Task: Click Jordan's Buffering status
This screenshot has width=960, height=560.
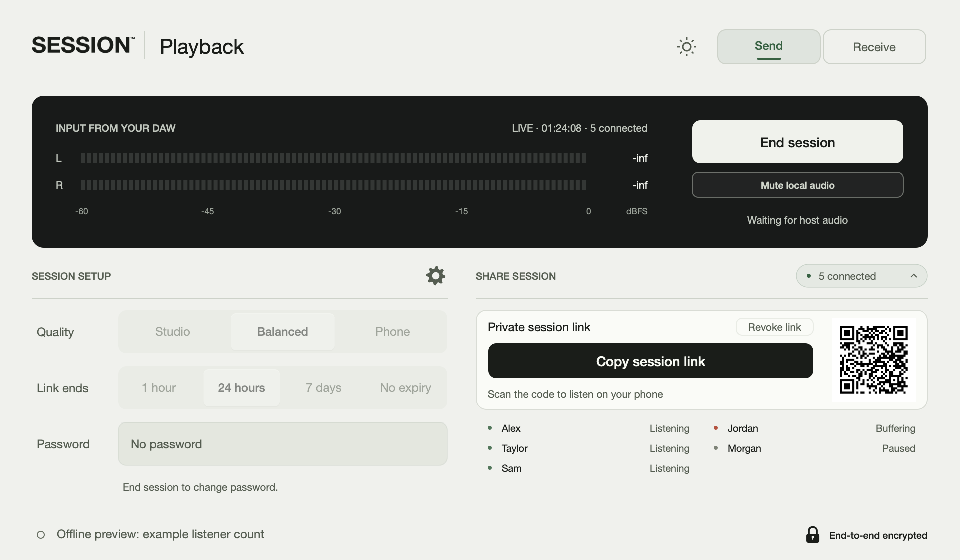Action: point(896,428)
